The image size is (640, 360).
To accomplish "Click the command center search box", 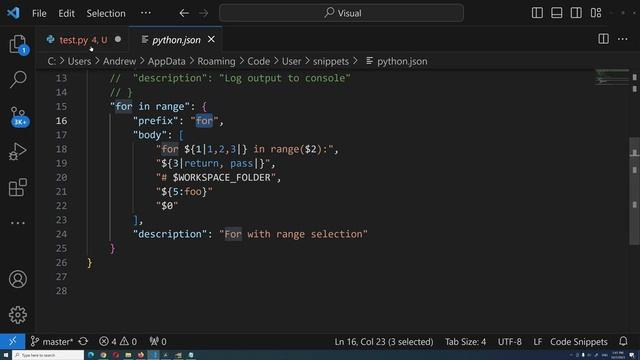I will (x=341, y=13).
